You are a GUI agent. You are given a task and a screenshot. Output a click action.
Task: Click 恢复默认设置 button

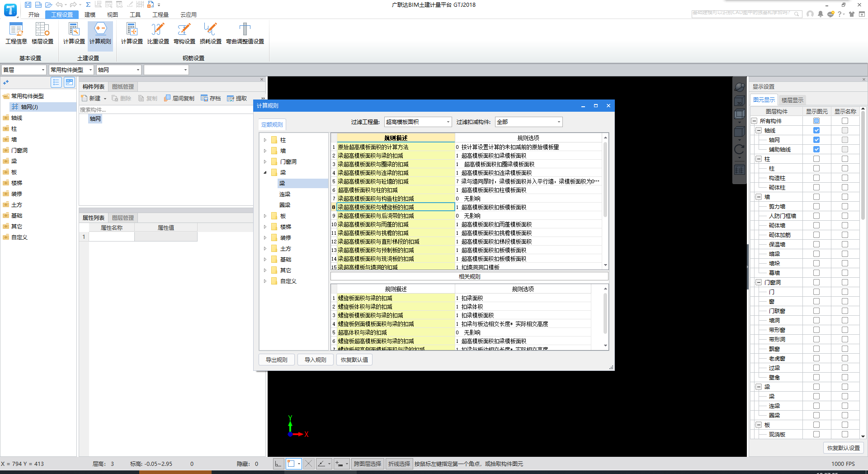pyautogui.click(x=844, y=448)
